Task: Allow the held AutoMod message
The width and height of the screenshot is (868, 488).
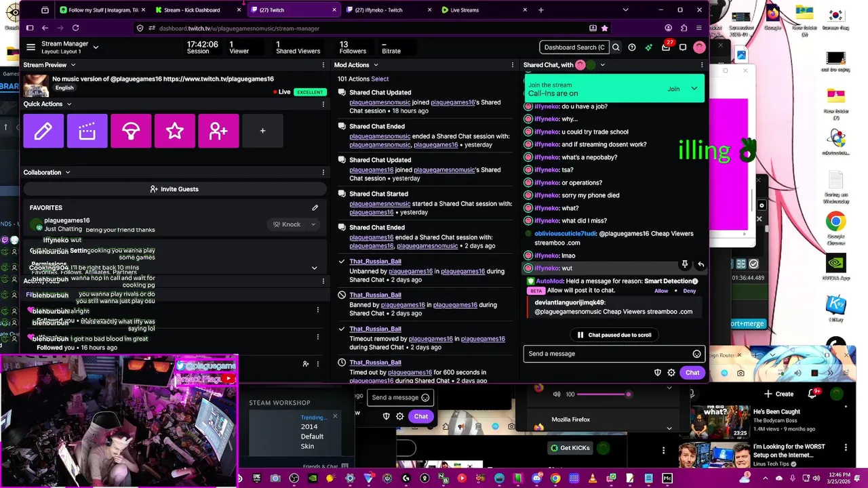Action: click(x=661, y=291)
